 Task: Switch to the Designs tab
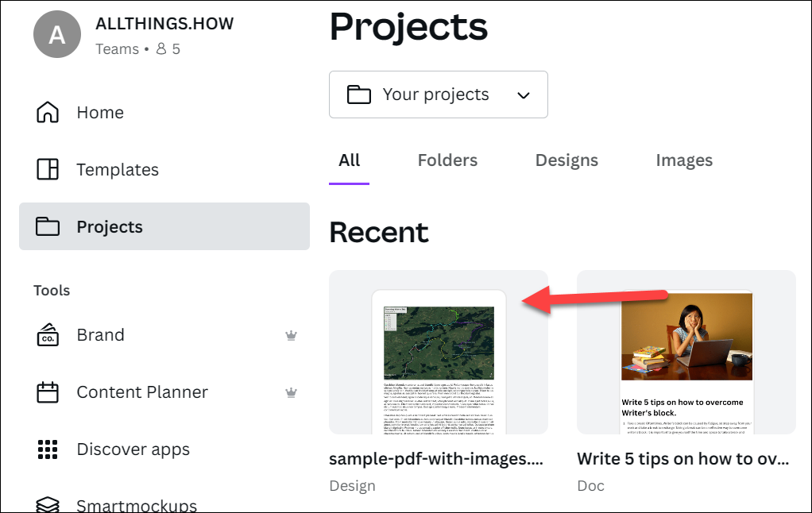point(566,160)
